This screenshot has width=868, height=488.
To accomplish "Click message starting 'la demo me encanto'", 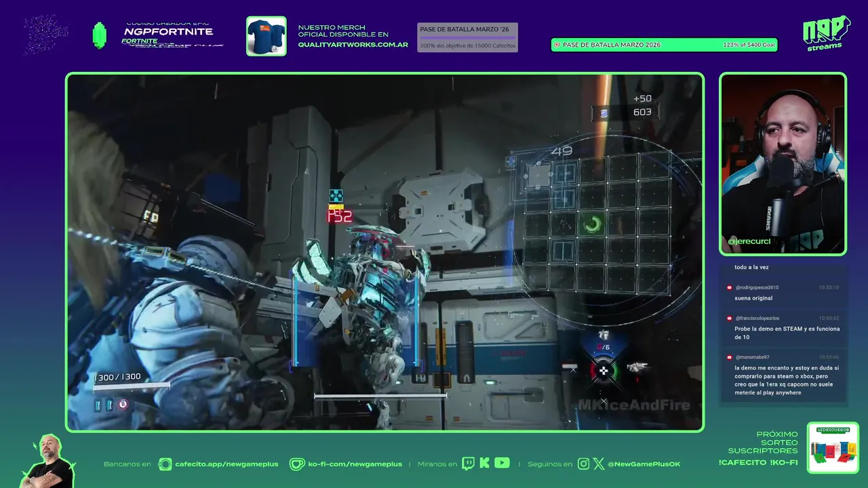I will [787, 380].
